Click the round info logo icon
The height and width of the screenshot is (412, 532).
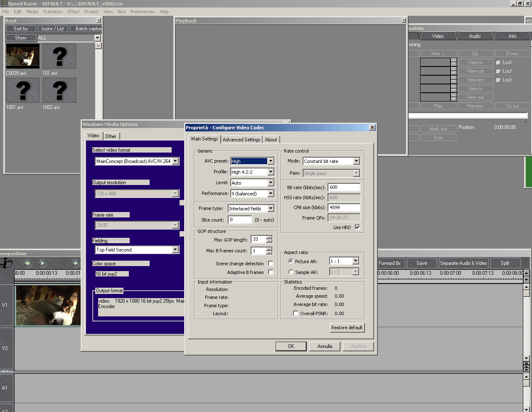6,263
